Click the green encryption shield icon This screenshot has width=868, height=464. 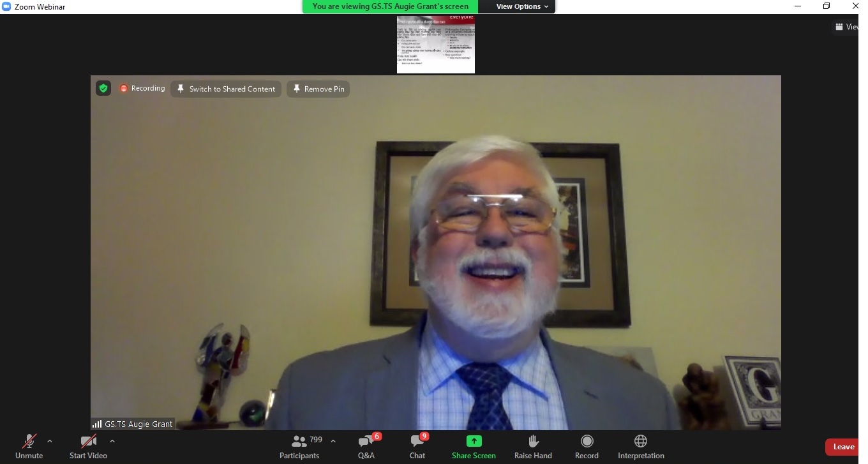(x=103, y=88)
